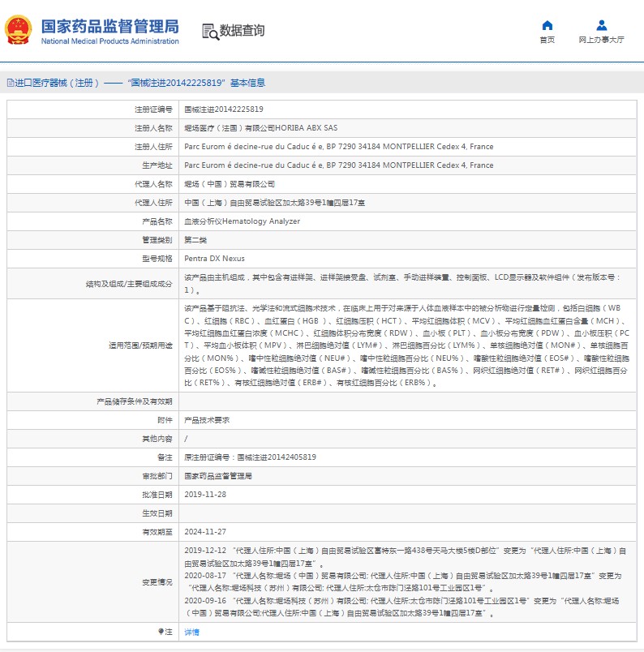This screenshot has width=644, height=652.
Task: Click the bullet icon beside 注
Action: point(161,632)
